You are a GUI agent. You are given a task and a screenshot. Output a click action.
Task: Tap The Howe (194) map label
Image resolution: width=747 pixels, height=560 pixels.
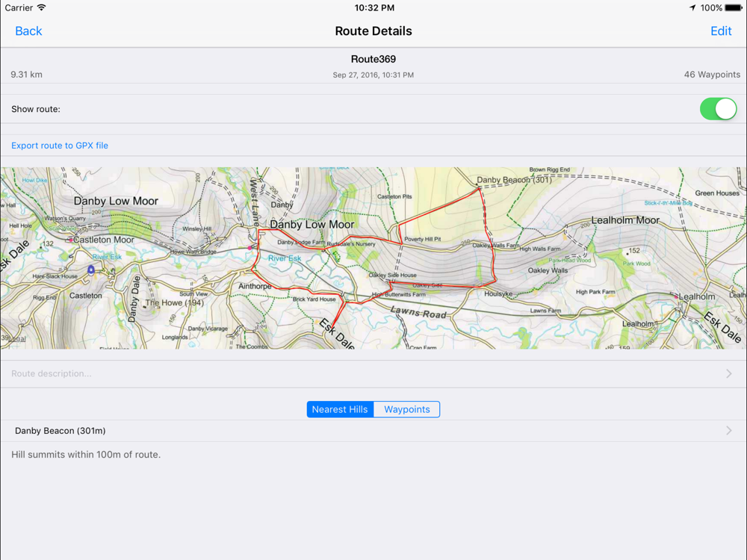pos(174,303)
